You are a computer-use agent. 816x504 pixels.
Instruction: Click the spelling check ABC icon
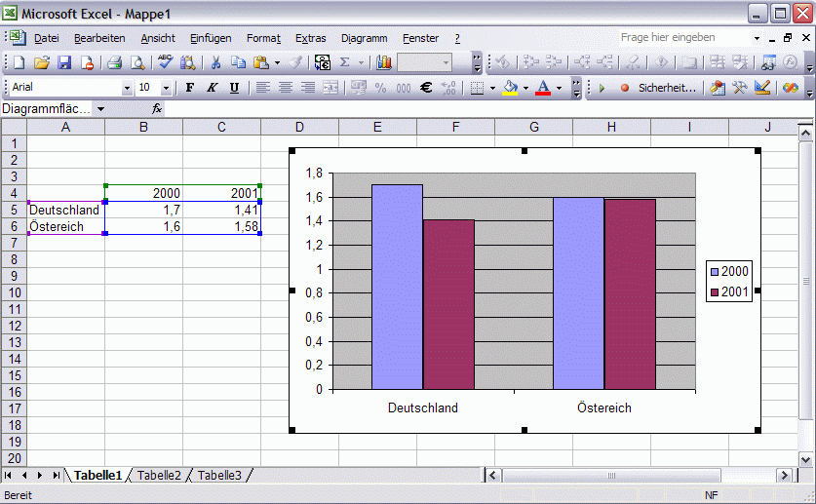coord(166,63)
